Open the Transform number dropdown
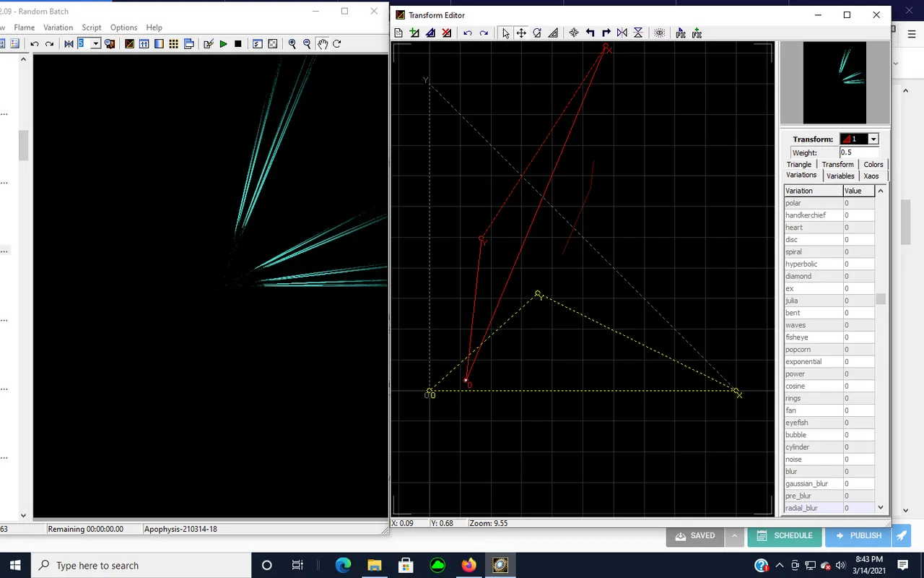The image size is (924, 578). coord(873,139)
